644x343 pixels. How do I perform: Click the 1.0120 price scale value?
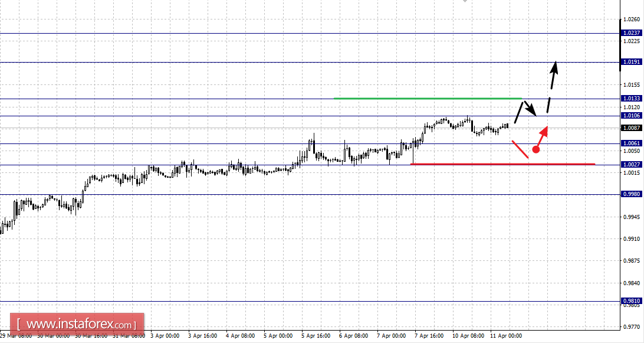[x=631, y=107]
